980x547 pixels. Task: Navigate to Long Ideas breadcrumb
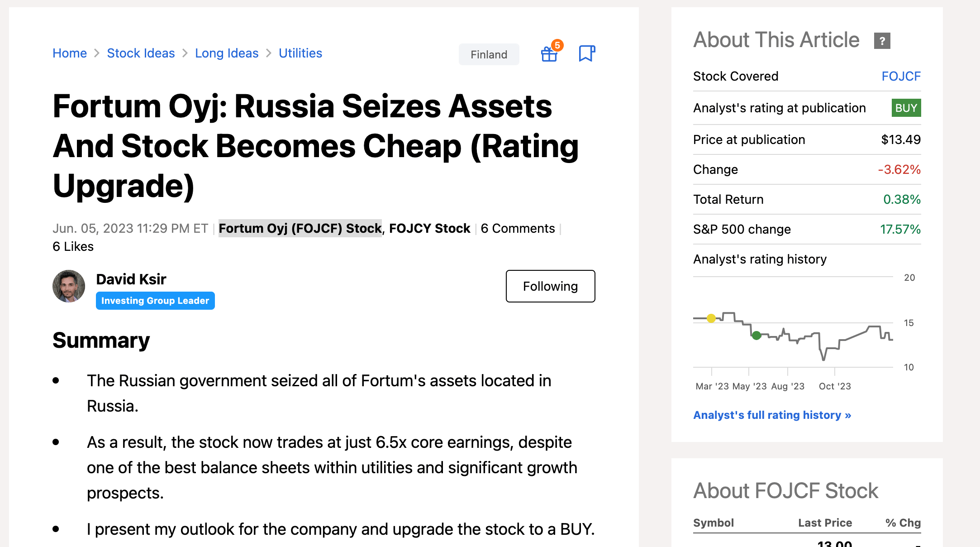pos(227,53)
